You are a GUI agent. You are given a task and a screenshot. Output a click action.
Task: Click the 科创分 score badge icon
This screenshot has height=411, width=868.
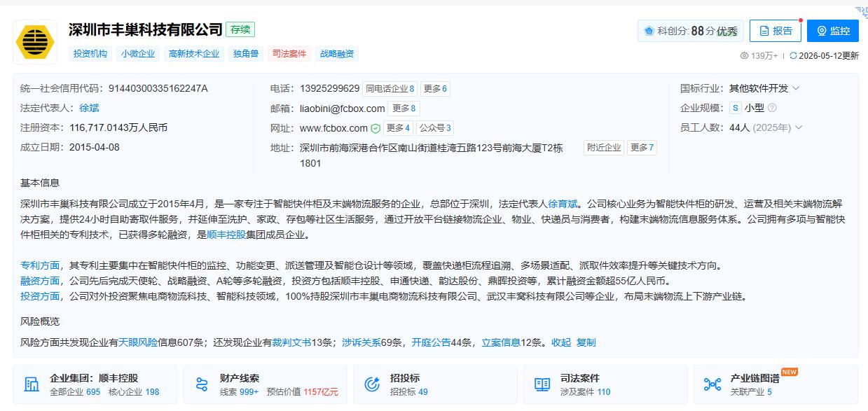point(649,31)
